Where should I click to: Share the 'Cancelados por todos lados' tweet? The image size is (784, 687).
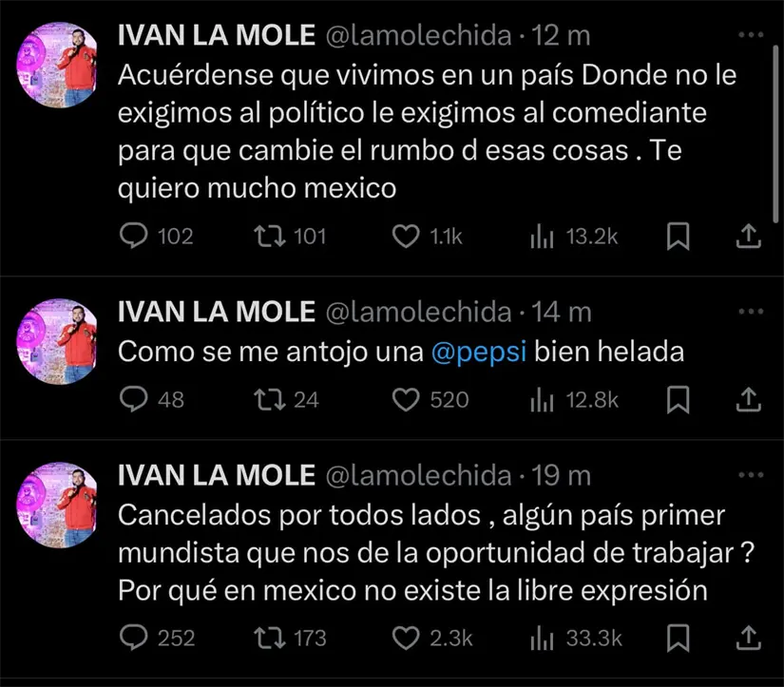(748, 638)
